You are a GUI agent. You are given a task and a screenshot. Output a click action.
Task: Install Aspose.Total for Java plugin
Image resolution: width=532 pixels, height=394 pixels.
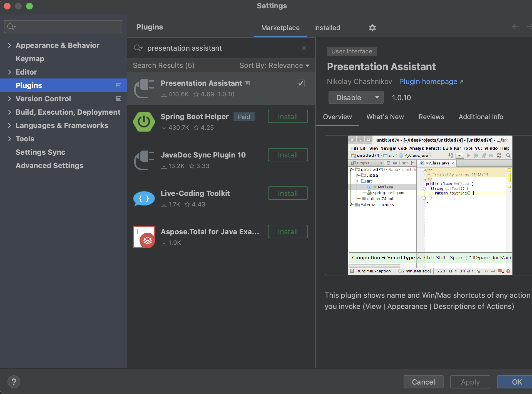pyautogui.click(x=288, y=232)
